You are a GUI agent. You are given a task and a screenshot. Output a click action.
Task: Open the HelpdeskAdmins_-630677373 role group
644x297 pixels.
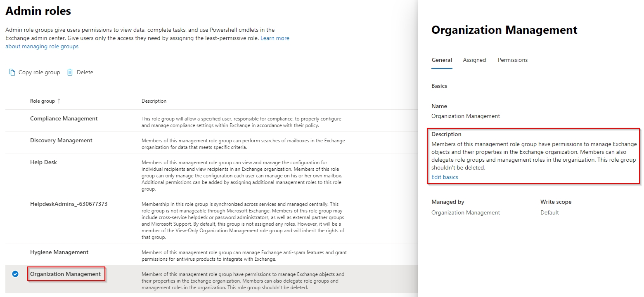(69, 204)
